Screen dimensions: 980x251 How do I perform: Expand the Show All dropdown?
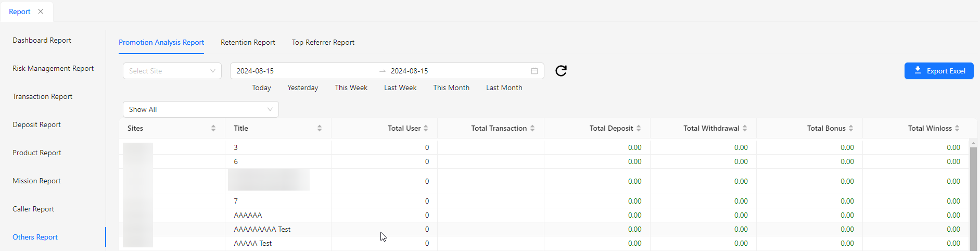[200, 109]
